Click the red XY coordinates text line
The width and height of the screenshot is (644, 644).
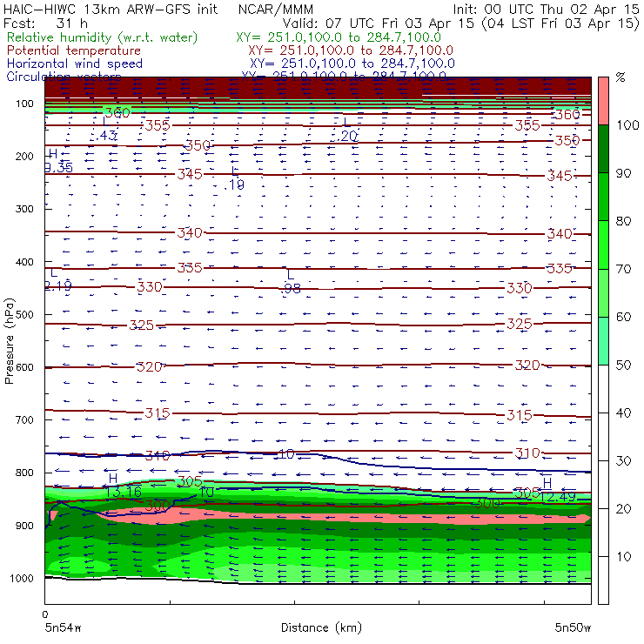[x=351, y=50]
